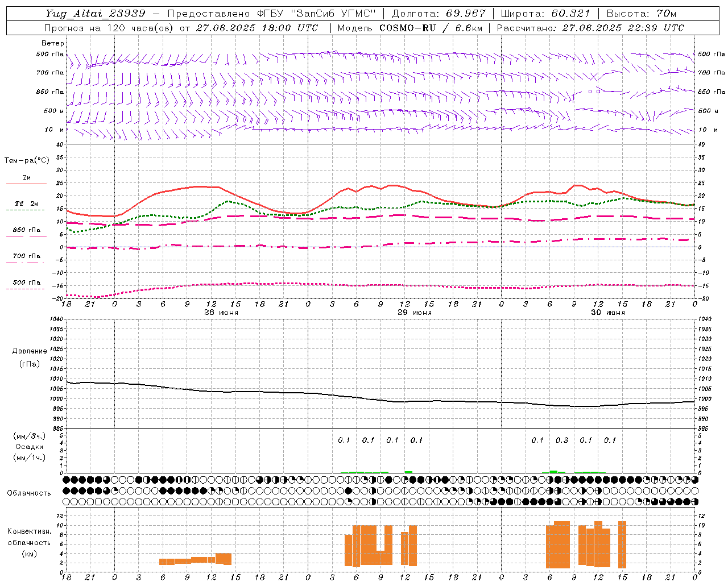Select the forecast start 27.06.2025 18:00 UTC
This screenshot has height=582, width=728.
[x=257, y=28]
